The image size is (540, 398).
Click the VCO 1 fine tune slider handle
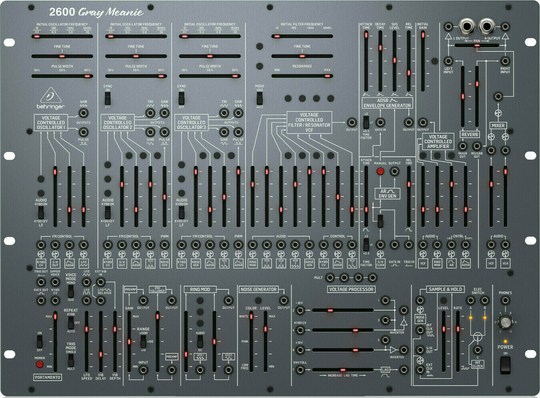pos(62,56)
